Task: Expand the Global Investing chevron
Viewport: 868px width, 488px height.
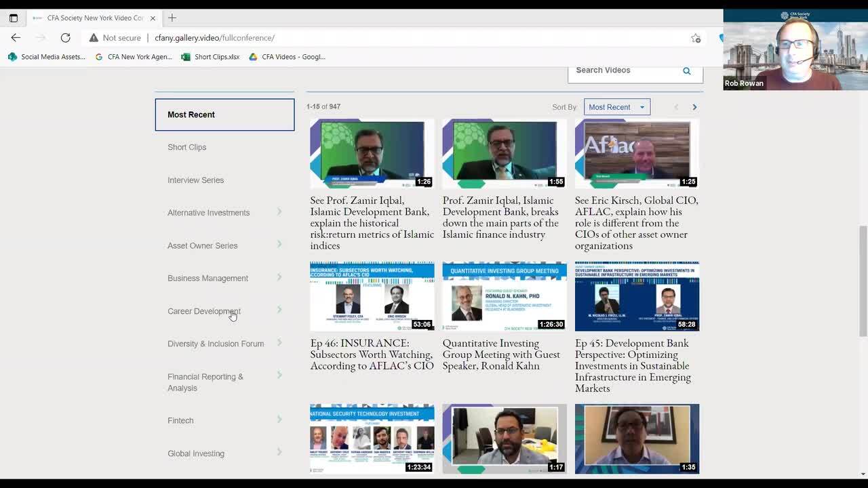Action: coord(279,452)
